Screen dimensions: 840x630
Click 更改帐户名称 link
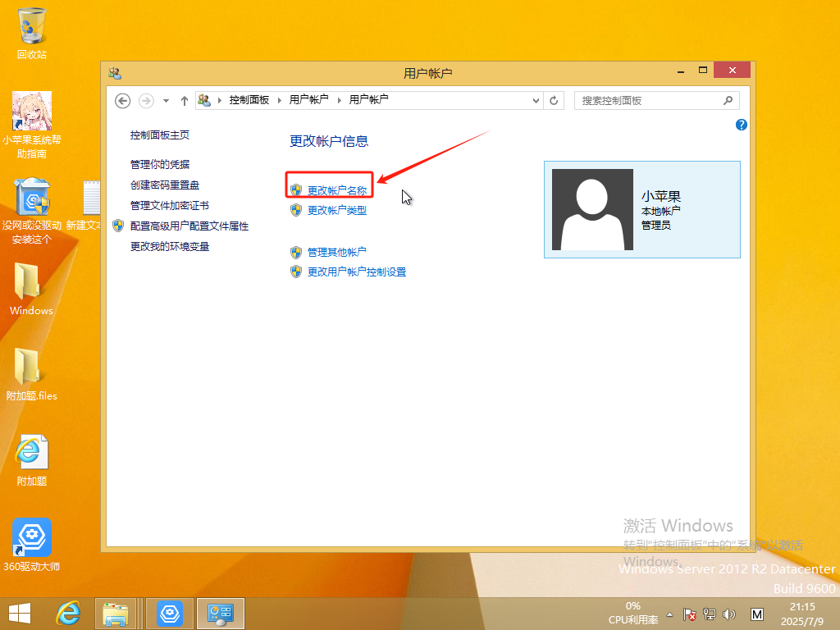click(x=337, y=190)
